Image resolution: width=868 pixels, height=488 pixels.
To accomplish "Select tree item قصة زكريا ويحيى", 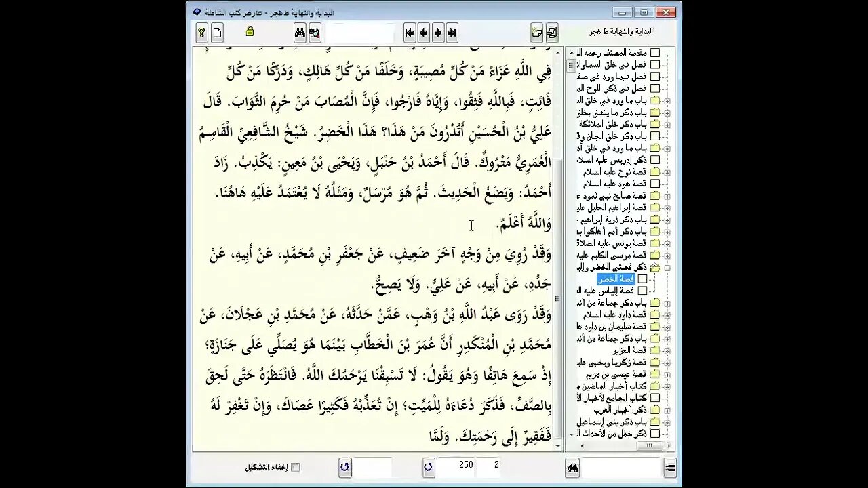I will click(612, 363).
